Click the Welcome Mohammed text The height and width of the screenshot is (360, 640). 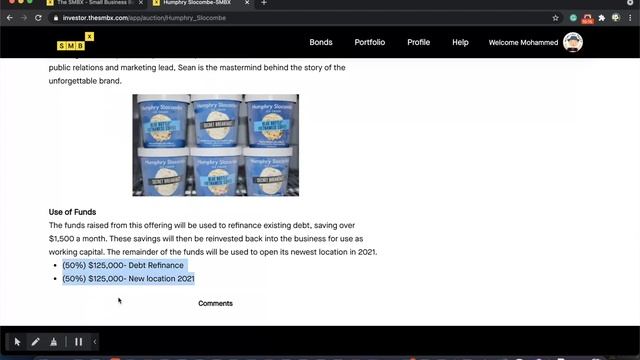[523, 42]
